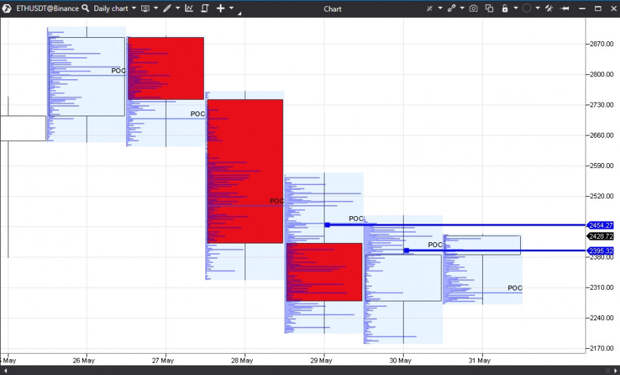Click the 29 May date axis label

pyautogui.click(x=321, y=360)
